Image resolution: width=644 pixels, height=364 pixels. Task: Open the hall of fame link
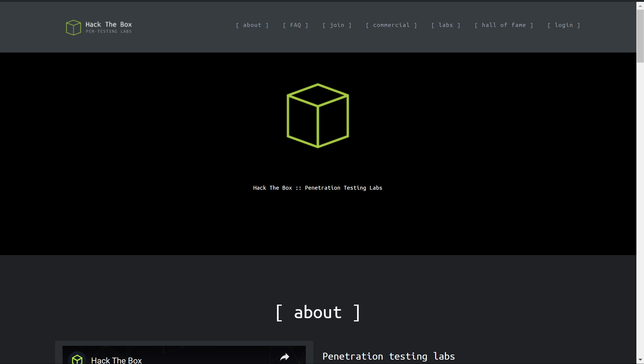(504, 25)
